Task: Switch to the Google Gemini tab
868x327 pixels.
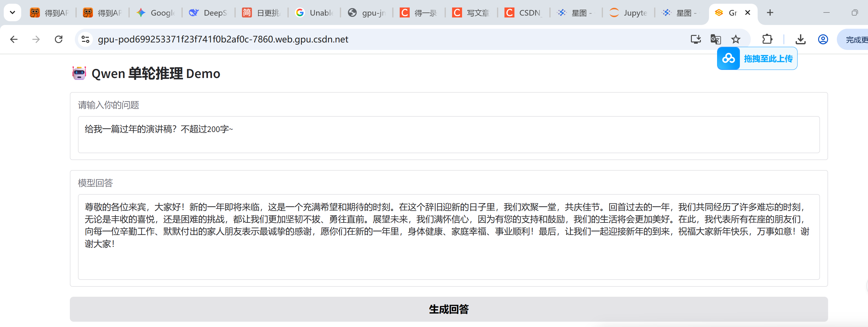Action: point(156,13)
